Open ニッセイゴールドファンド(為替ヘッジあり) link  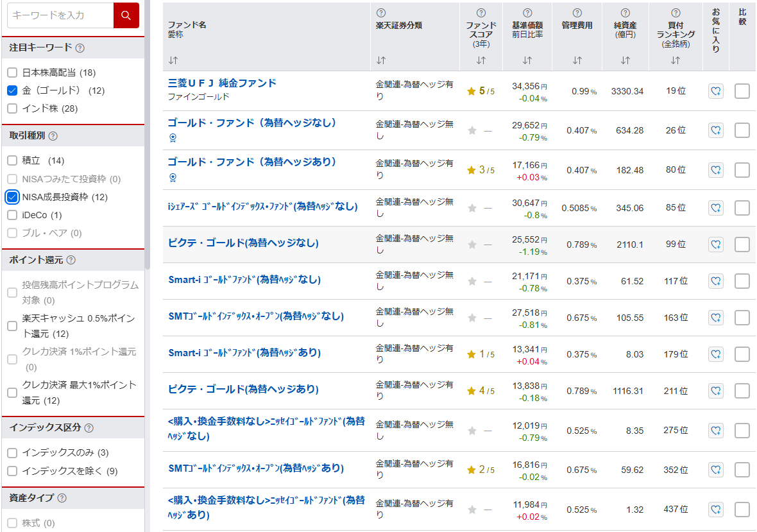point(266,508)
